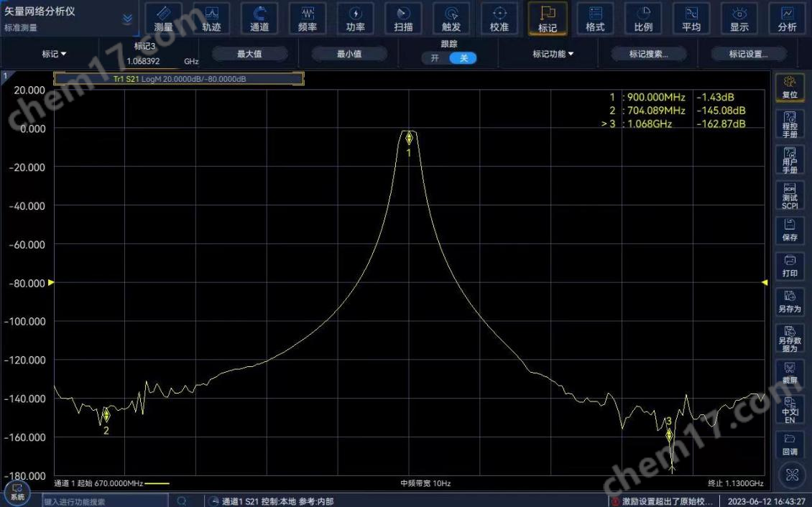The image size is (812, 507).
Task: Open the 测试 SCPI sidebar icon
Action: tap(790, 195)
